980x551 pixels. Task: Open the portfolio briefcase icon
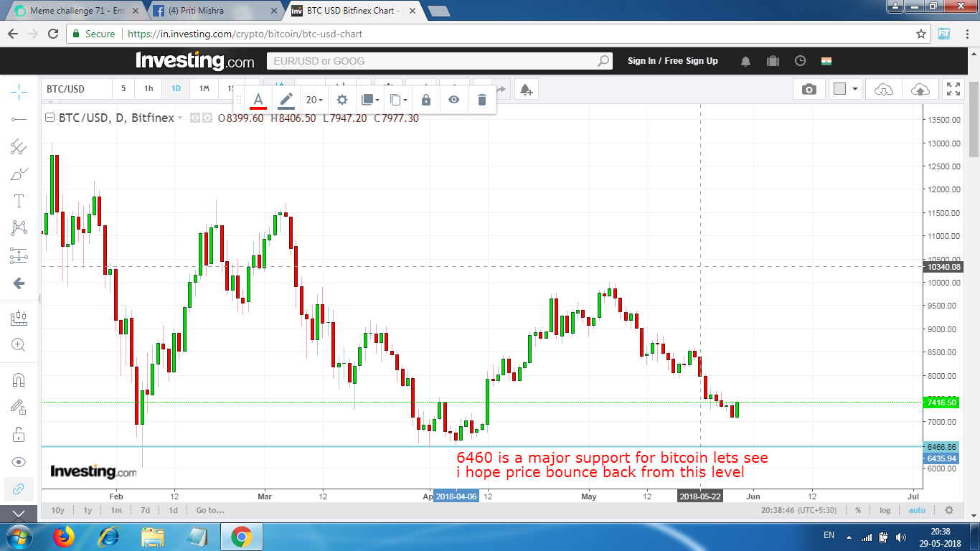pos(773,61)
